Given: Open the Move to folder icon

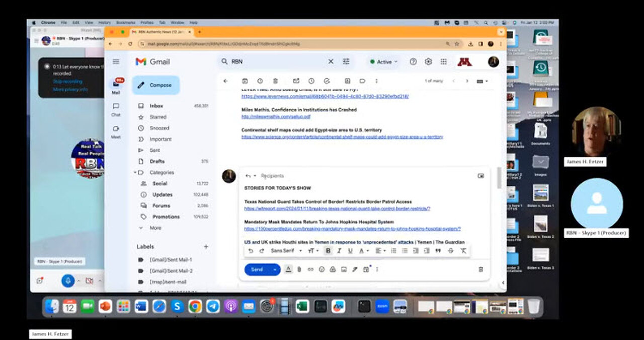Looking at the screenshot, I should [x=347, y=81].
